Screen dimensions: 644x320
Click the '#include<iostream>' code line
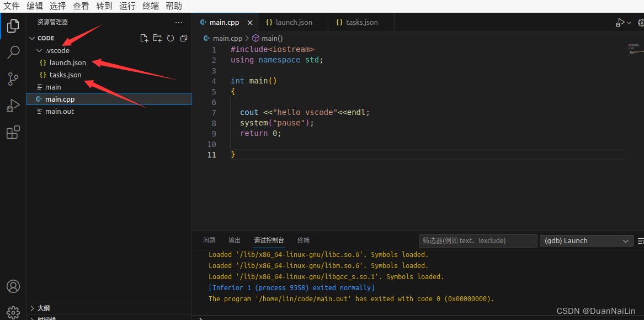coord(272,49)
